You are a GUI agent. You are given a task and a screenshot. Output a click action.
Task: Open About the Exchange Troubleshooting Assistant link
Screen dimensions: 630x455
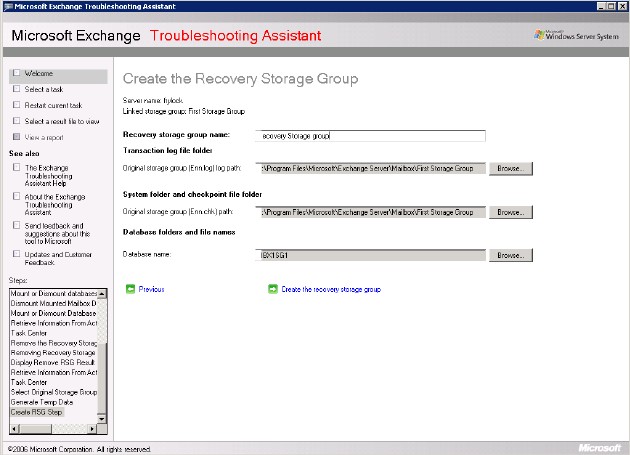55,205
